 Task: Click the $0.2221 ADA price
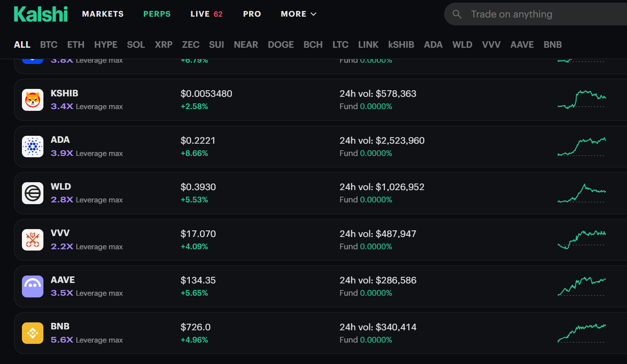198,141
